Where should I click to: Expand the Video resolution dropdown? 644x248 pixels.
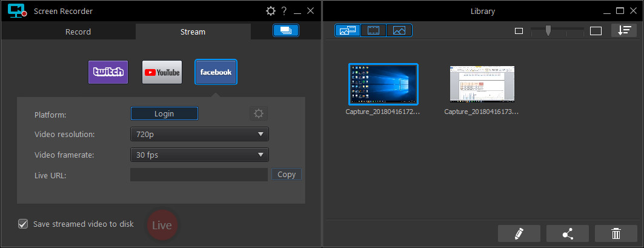coord(199,134)
